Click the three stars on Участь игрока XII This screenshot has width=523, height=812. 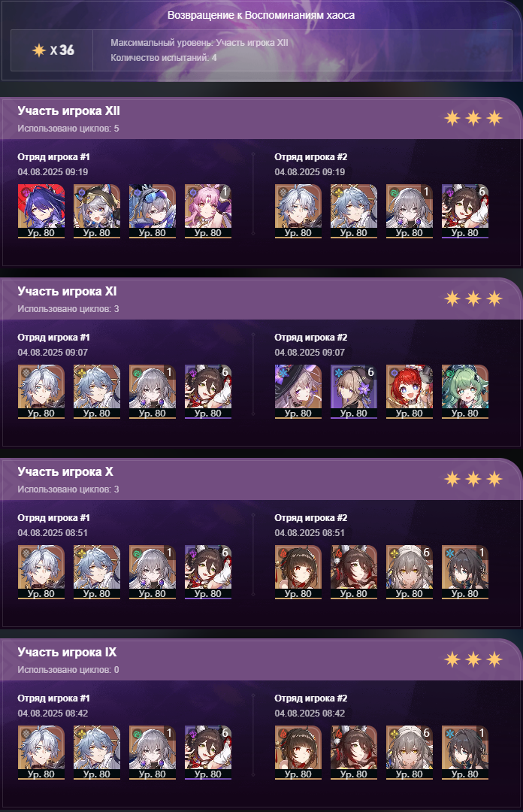(473, 118)
